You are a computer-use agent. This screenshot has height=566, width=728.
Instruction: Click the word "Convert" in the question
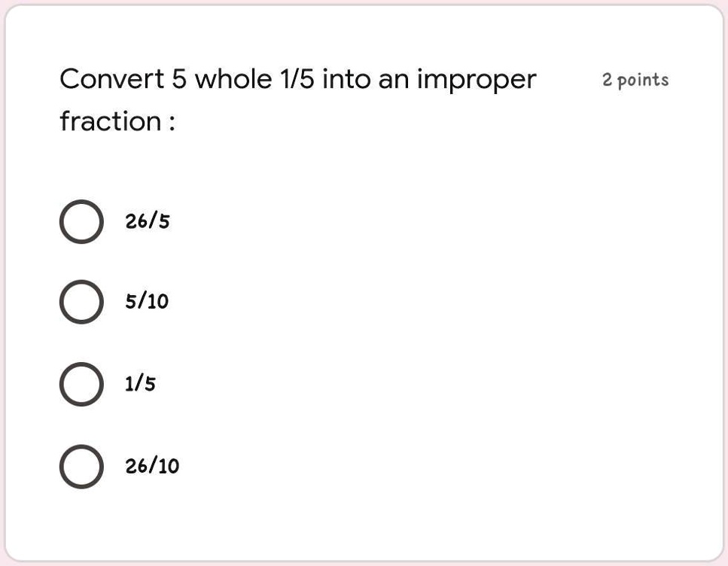coord(111,79)
